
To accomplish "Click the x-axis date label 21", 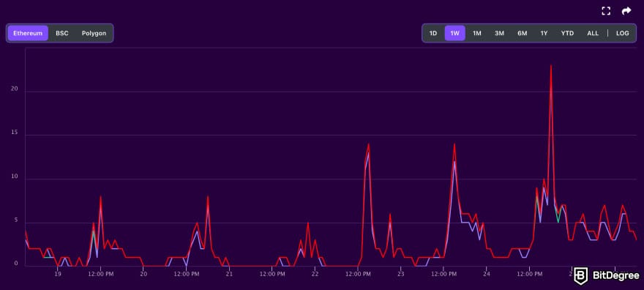I will coord(229,273).
